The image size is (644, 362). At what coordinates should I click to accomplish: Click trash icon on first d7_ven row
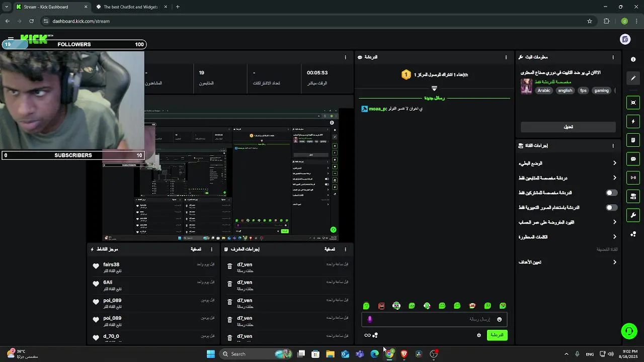229,266
